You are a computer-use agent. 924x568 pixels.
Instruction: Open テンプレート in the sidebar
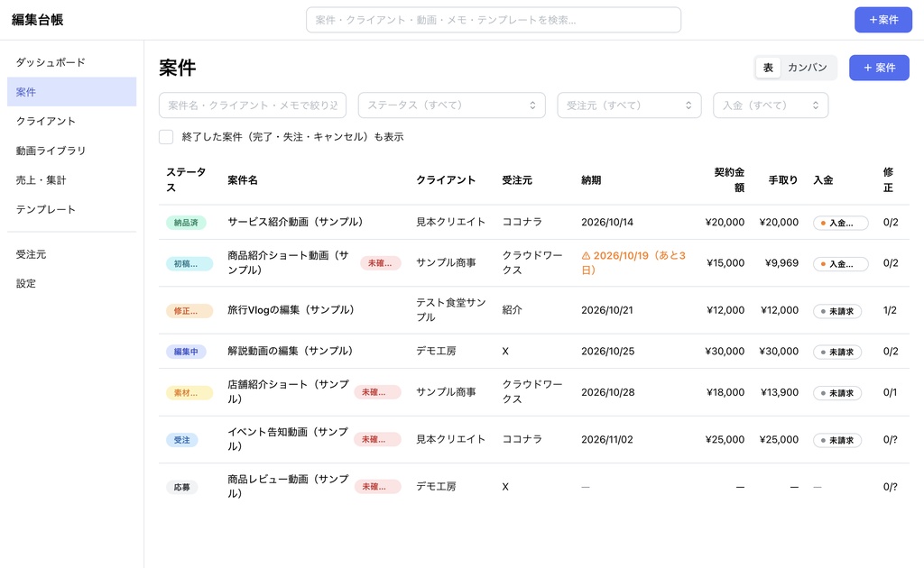(x=72, y=209)
